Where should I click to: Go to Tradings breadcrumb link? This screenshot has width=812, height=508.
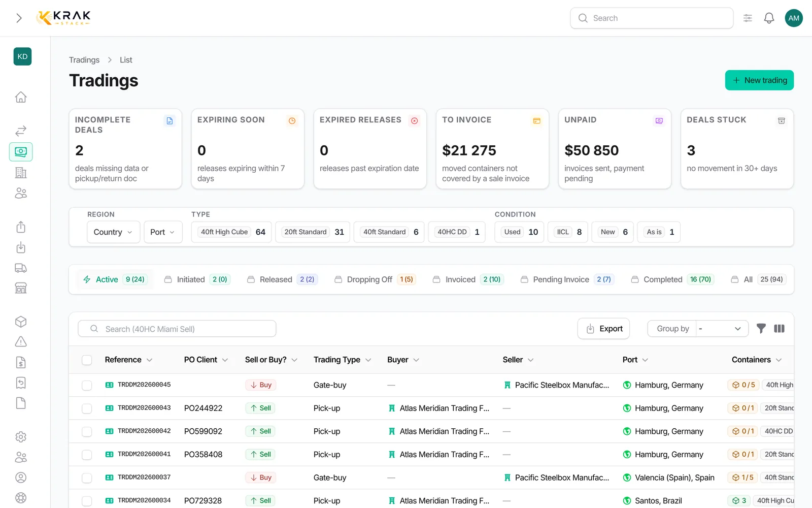coord(84,60)
